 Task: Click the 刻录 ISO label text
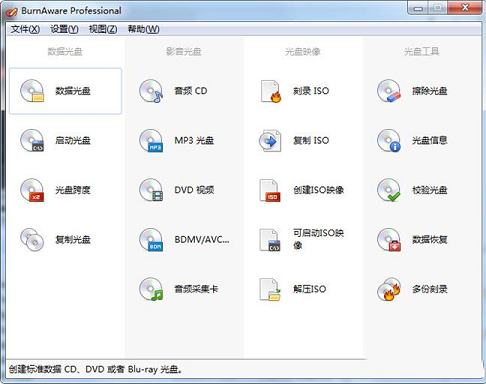311,91
